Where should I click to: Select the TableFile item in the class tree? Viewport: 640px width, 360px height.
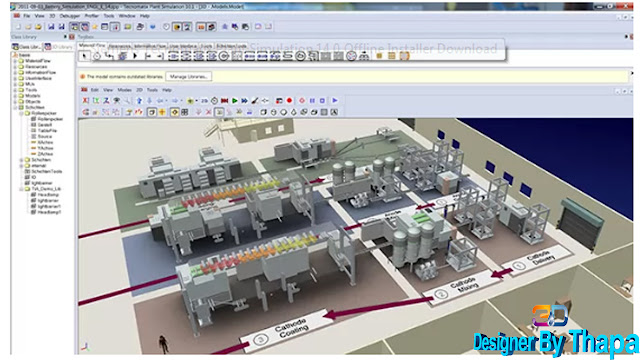coord(47,131)
